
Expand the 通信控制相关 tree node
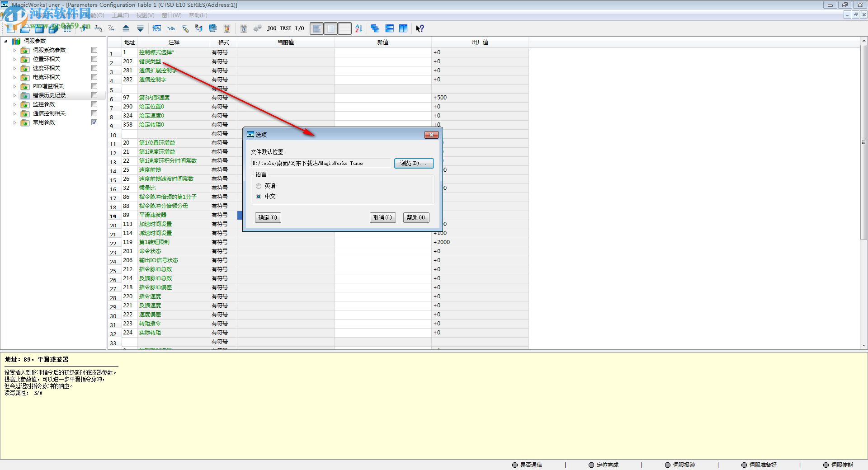point(14,113)
